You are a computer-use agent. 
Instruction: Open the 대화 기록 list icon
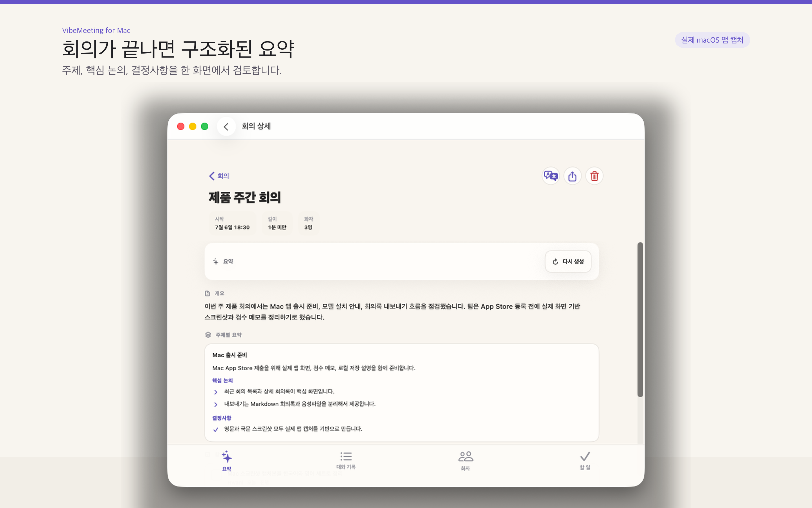pyautogui.click(x=346, y=456)
